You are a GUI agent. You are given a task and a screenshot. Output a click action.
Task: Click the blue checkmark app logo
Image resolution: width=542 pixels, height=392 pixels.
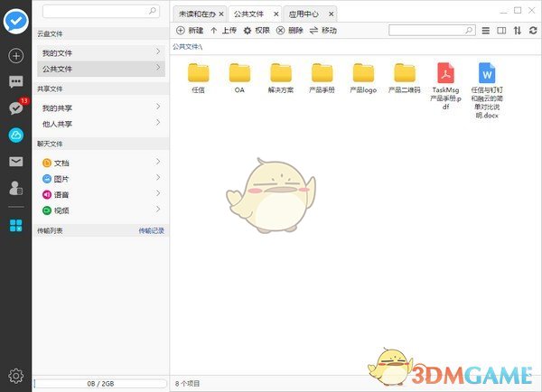[16, 21]
